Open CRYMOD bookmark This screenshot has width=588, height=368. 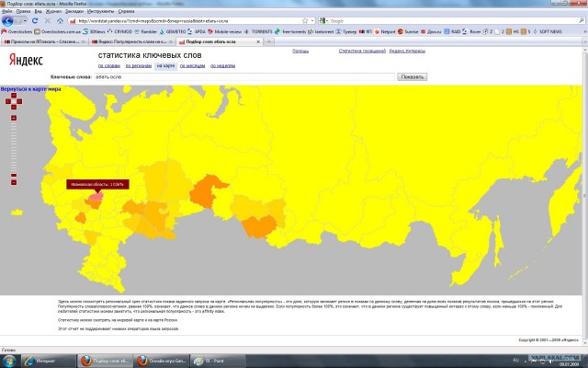tap(119, 31)
